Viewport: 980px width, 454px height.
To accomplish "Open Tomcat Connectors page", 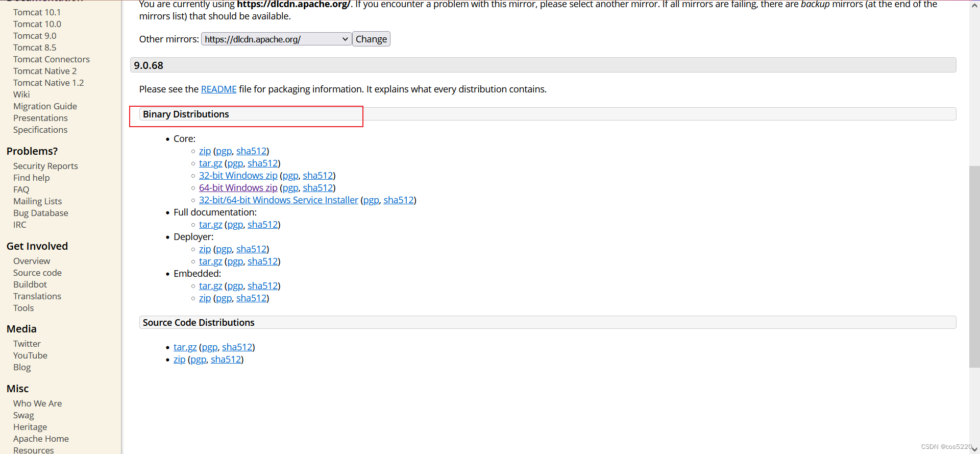I will (52, 59).
